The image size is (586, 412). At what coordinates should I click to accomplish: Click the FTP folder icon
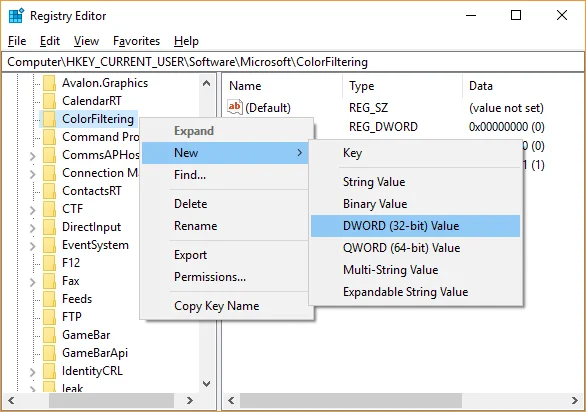(49, 317)
